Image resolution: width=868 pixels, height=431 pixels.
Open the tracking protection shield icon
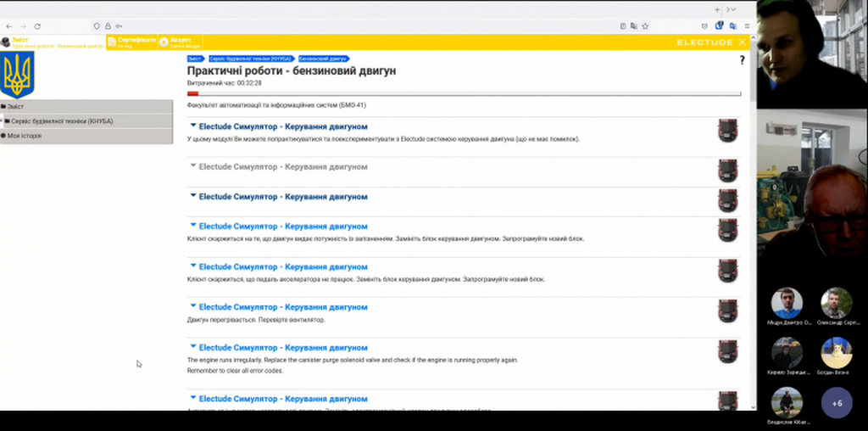(97, 26)
